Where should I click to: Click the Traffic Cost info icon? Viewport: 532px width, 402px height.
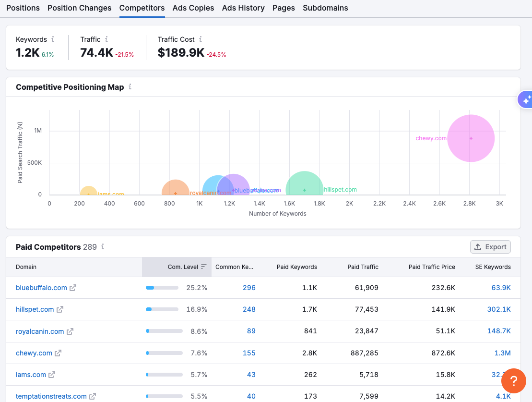pos(200,39)
